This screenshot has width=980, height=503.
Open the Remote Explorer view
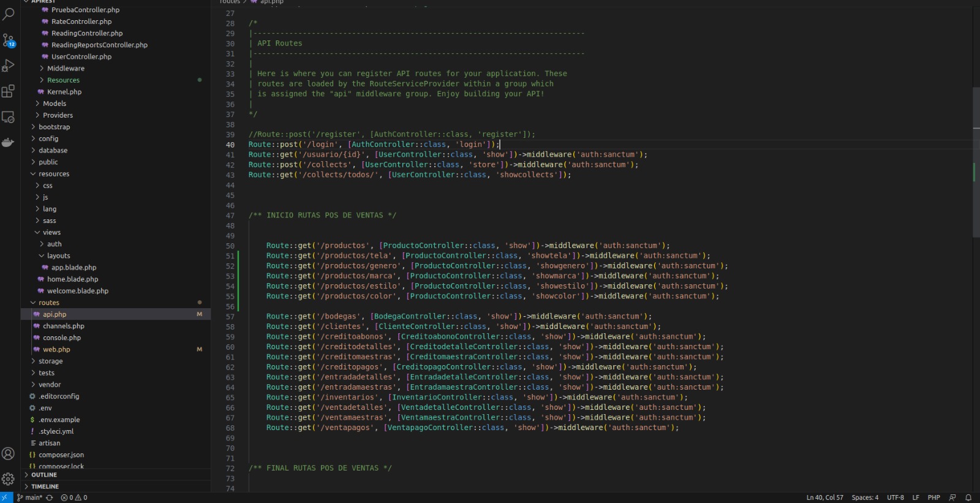click(x=9, y=117)
